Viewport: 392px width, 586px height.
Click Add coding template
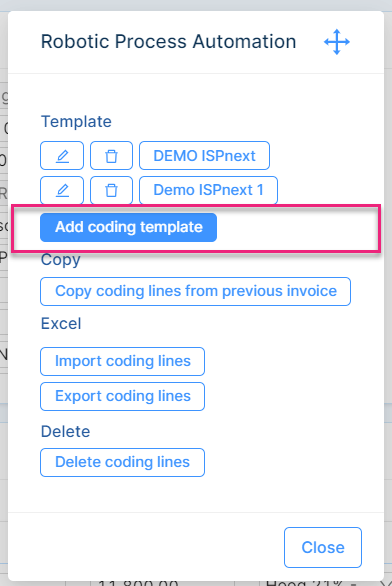pyautogui.click(x=129, y=227)
